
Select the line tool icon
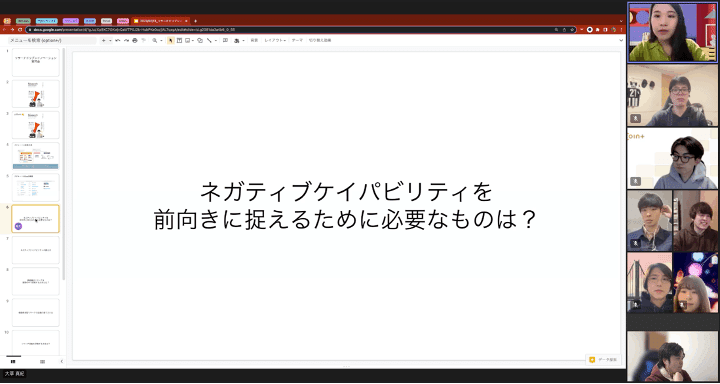tap(209, 40)
